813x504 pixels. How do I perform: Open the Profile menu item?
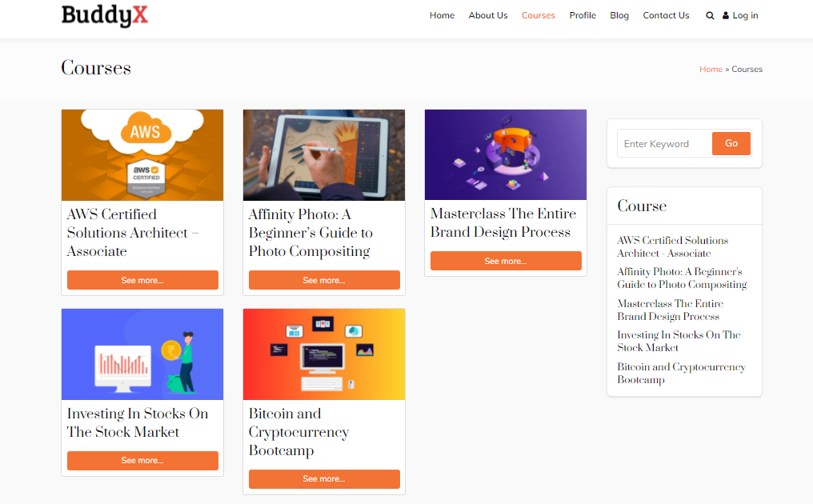click(x=583, y=15)
